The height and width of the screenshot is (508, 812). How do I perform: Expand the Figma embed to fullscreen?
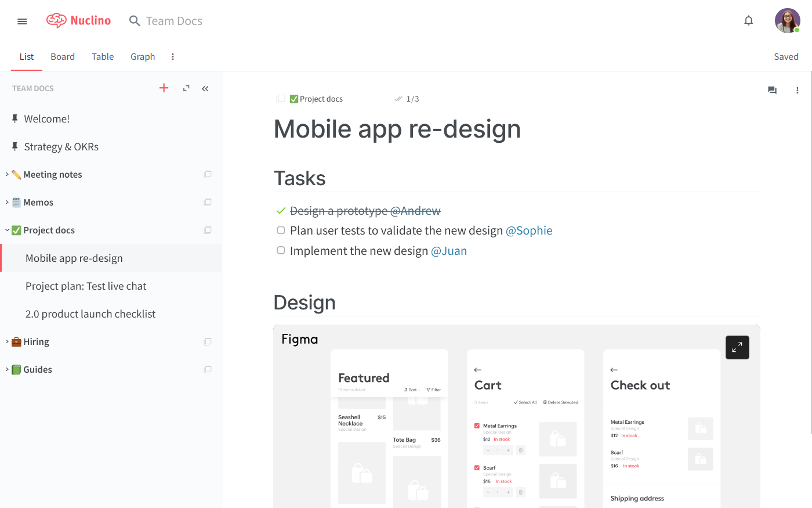pyautogui.click(x=737, y=347)
